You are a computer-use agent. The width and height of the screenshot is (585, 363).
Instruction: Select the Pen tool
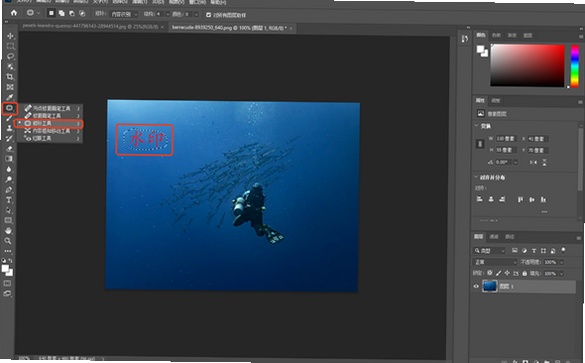coord(9,190)
